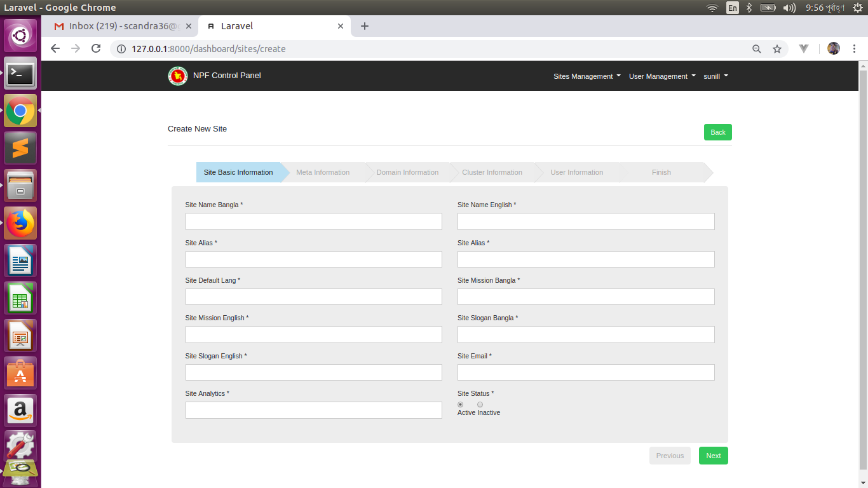Click inside the Site Name Bangla field
This screenshot has height=488, width=868.
pos(313,221)
